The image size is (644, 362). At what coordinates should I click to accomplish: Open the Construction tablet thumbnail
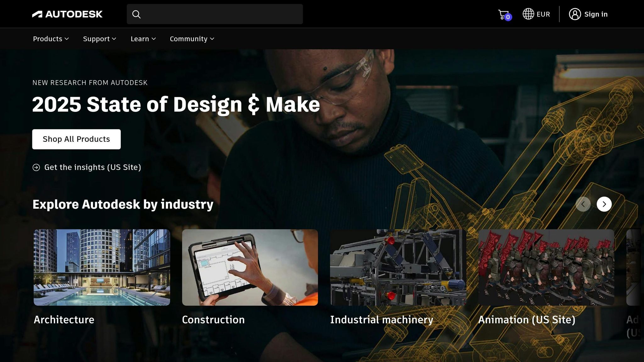point(250,267)
